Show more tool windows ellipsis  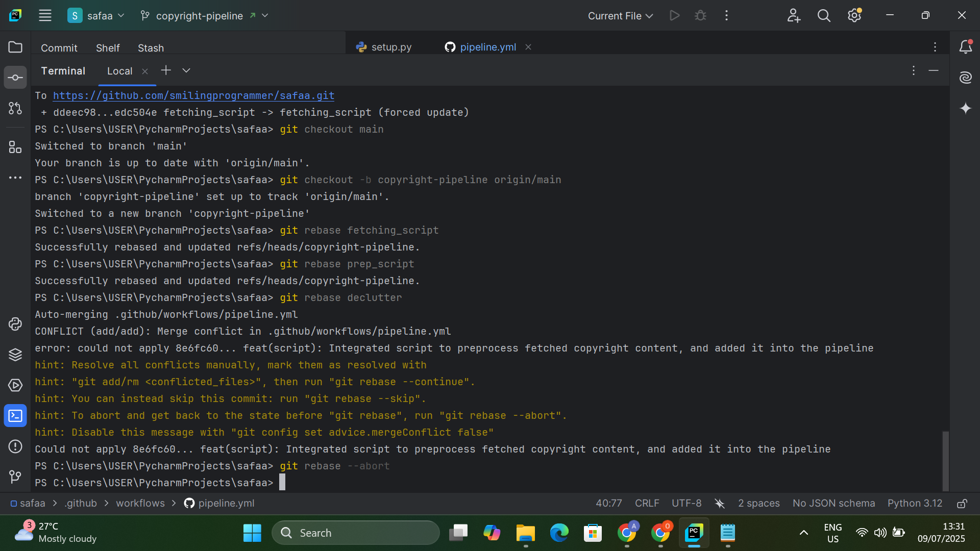[x=15, y=178]
